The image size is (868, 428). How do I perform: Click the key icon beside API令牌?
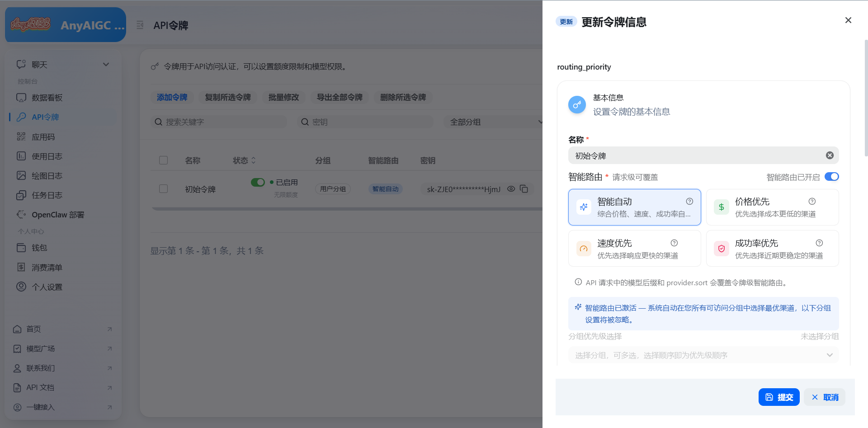click(21, 117)
